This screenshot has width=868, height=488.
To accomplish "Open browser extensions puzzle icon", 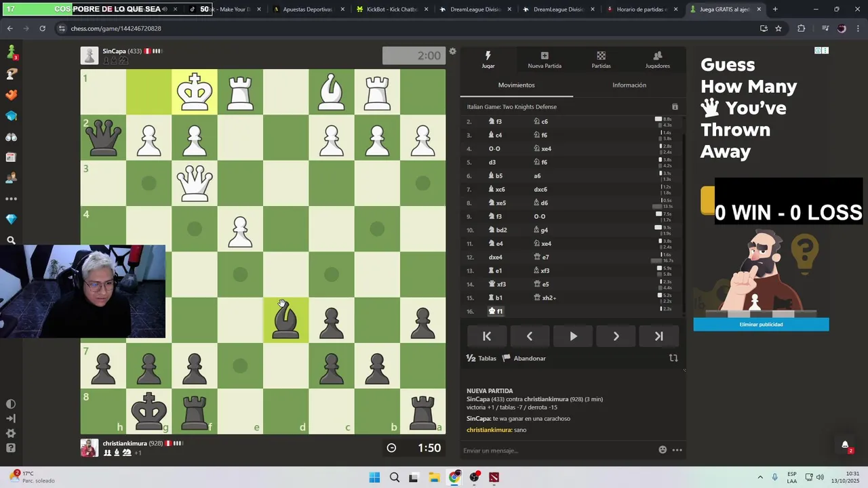I will coord(801,28).
